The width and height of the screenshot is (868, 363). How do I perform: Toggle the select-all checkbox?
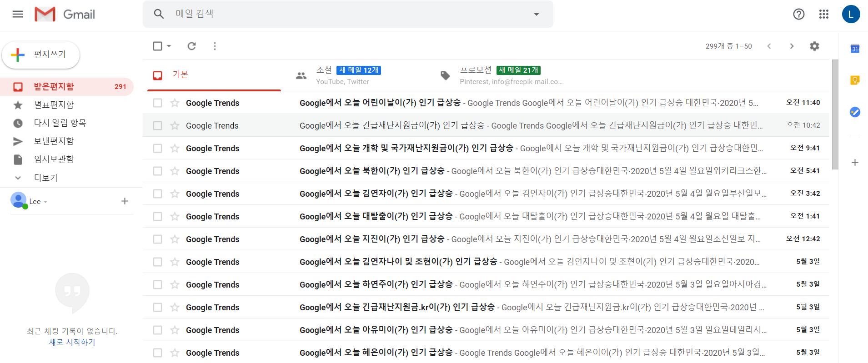158,46
